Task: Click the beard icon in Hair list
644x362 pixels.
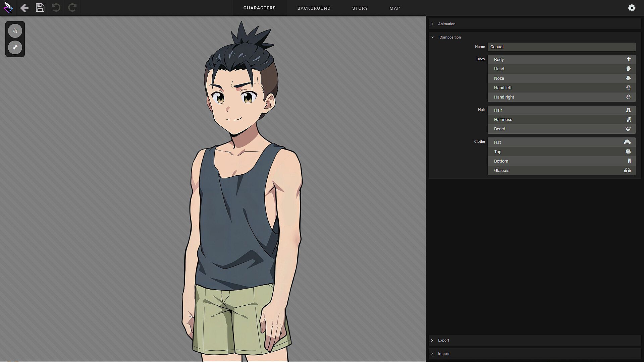Action: click(628, 129)
